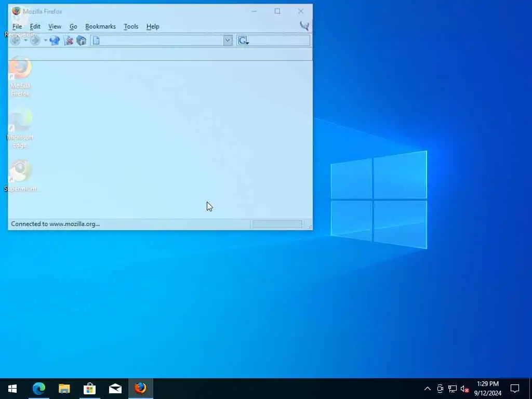Minimize the Mozilla Firefox window

pyautogui.click(x=254, y=11)
